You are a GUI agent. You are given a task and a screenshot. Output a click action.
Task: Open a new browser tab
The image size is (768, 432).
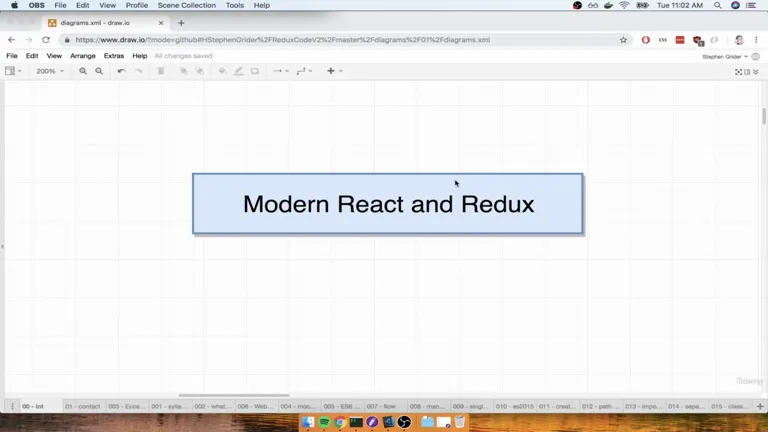coord(181,23)
